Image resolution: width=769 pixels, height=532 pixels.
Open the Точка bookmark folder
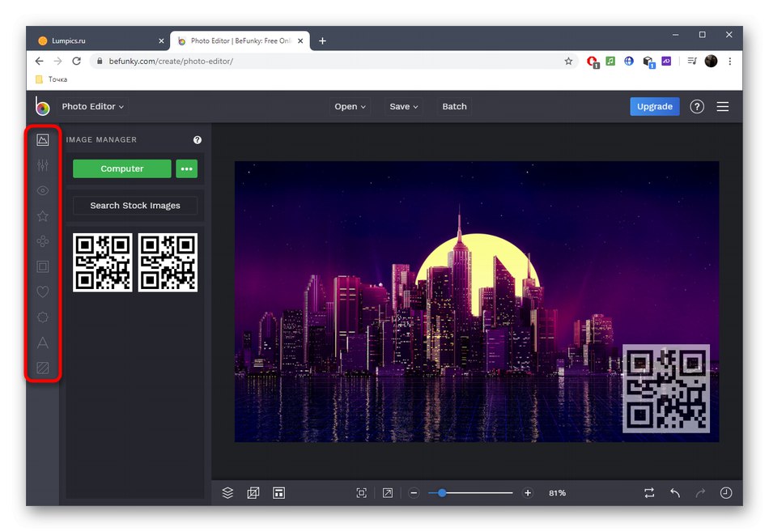click(x=52, y=79)
